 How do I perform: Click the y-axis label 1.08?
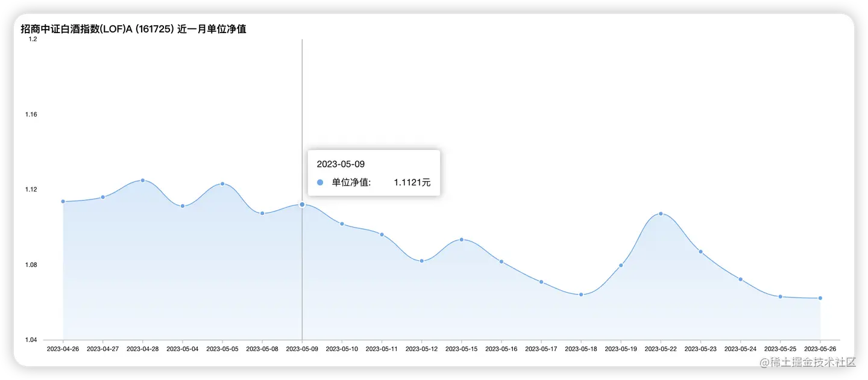[x=31, y=265]
